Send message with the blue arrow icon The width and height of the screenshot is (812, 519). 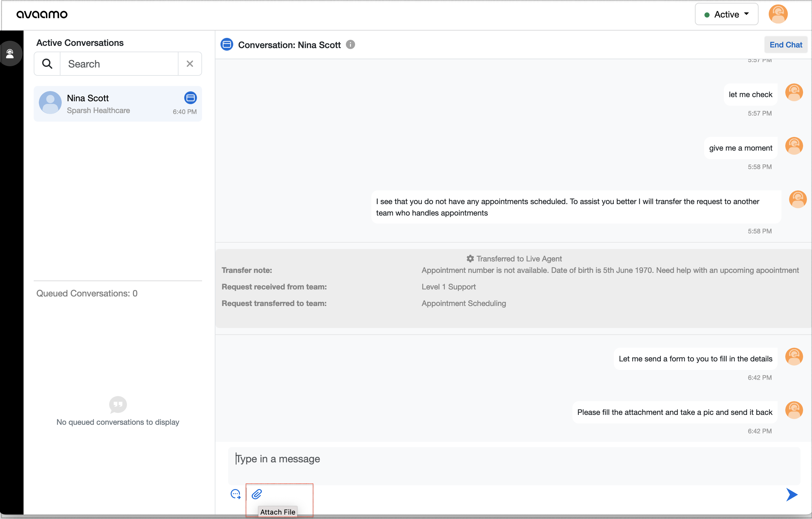click(791, 495)
